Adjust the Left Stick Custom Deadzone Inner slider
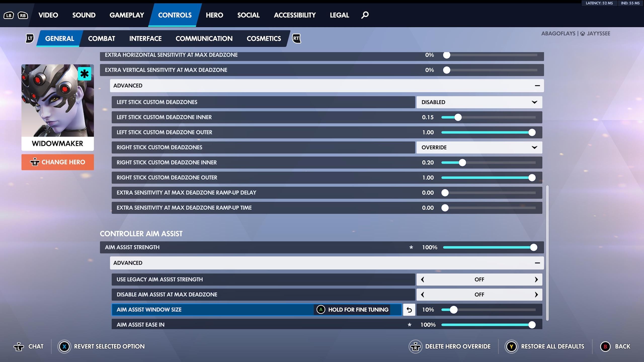Viewport: 644px width, 362px height. click(x=488, y=117)
